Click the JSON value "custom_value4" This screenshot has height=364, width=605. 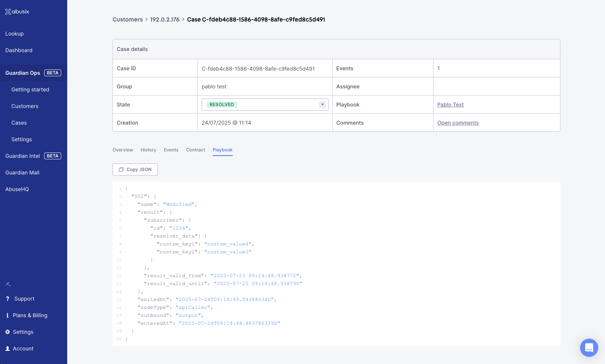tap(228, 244)
